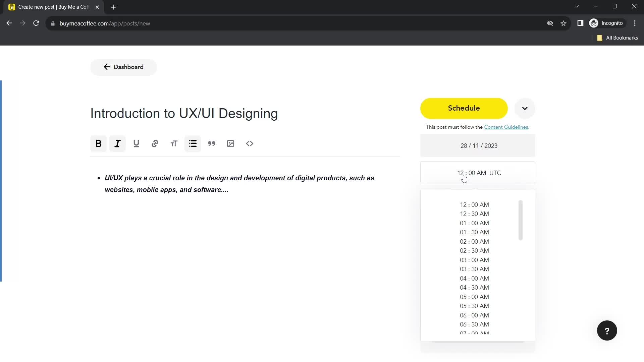Select 03 : 30 AM time slot

click(x=474, y=269)
